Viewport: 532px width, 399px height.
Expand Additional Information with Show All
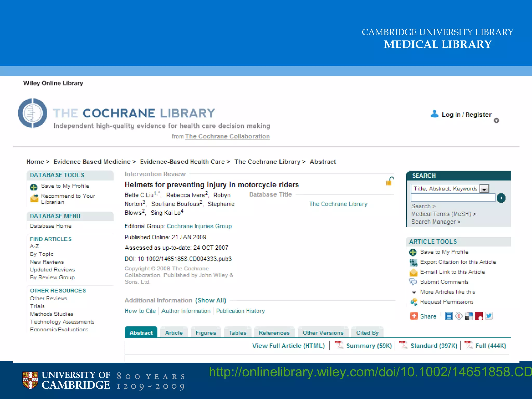211,301
